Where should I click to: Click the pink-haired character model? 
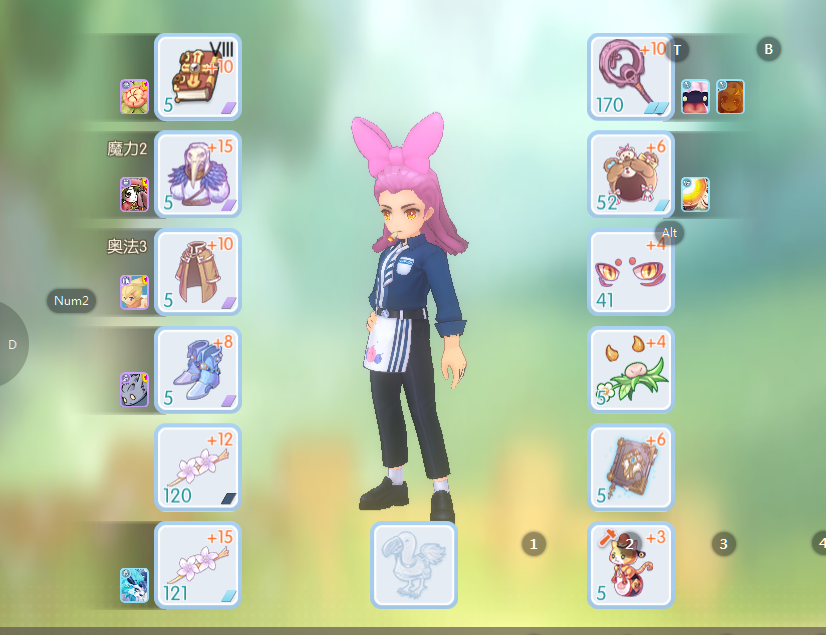point(411,316)
